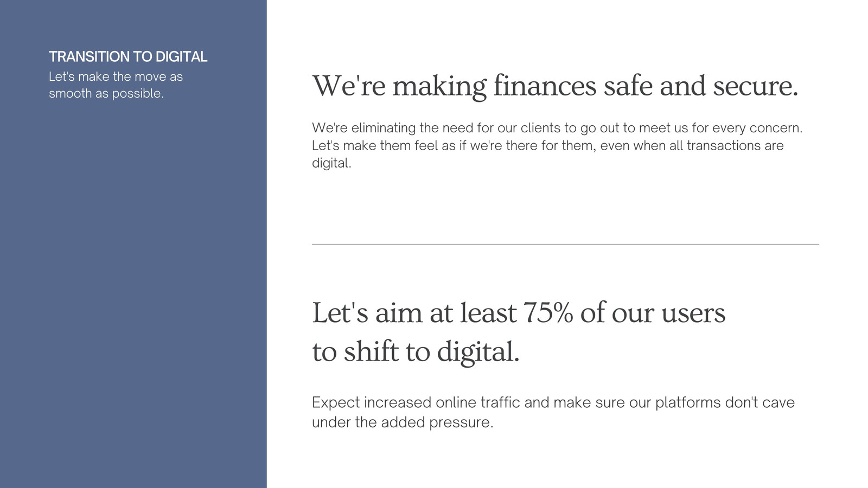Click the 'smooth as possible' subtitle line
Image resolution: width=868 pixels, height=488 pixels.
tap(106, 93)
